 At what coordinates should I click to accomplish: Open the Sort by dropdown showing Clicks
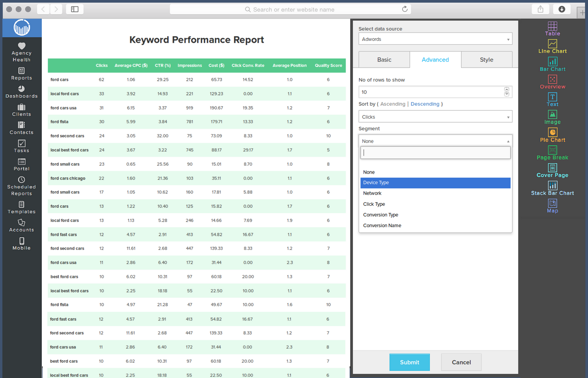click(435, 116)
